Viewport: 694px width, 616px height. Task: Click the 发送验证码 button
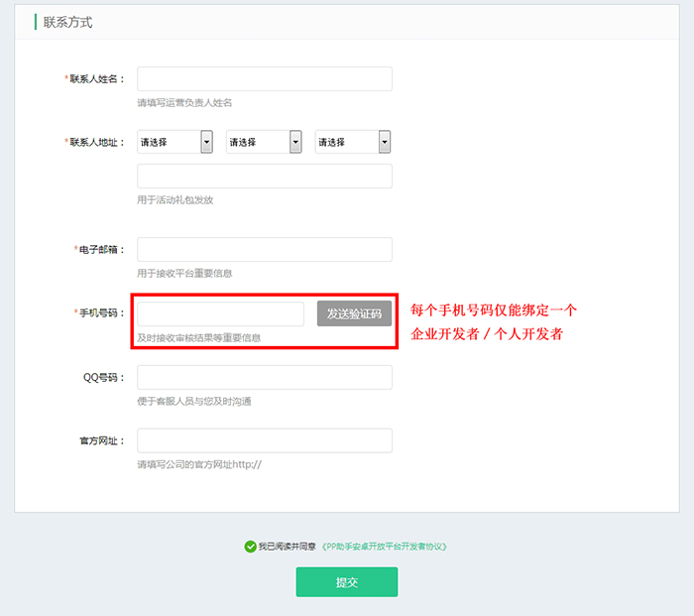354,313
